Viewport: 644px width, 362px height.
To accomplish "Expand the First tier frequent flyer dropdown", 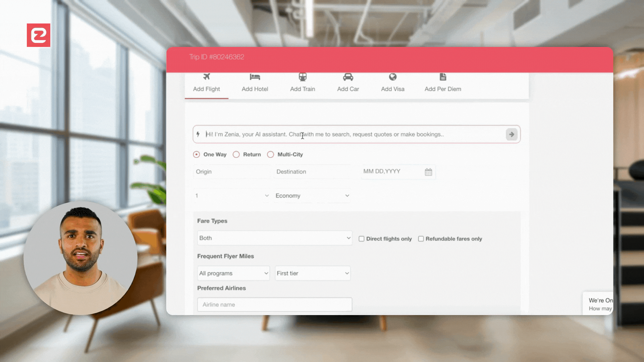I will pos(312,273).
